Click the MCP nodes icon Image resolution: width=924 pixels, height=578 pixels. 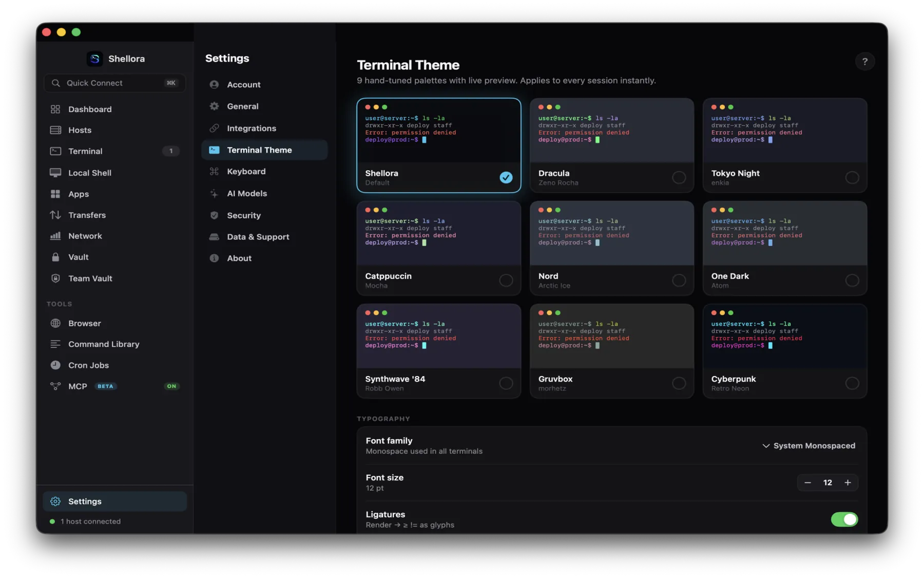coord(55,386)
